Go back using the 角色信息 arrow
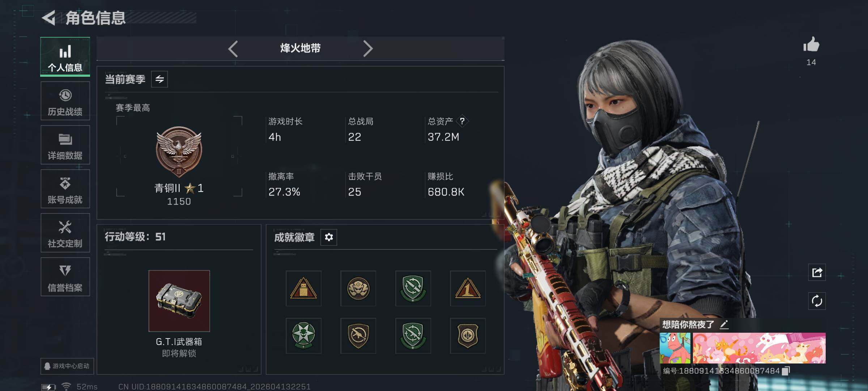868x391 pixels. tap(49, 18)
